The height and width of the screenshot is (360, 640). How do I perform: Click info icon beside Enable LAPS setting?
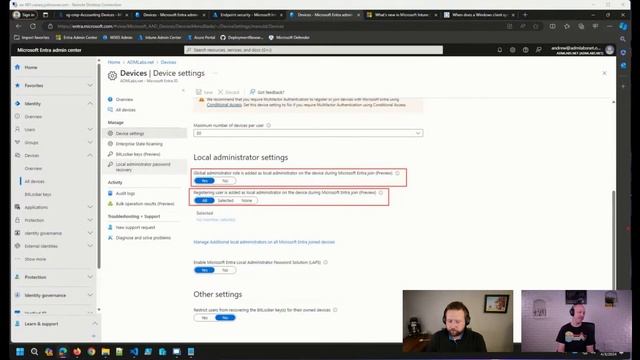325,262
